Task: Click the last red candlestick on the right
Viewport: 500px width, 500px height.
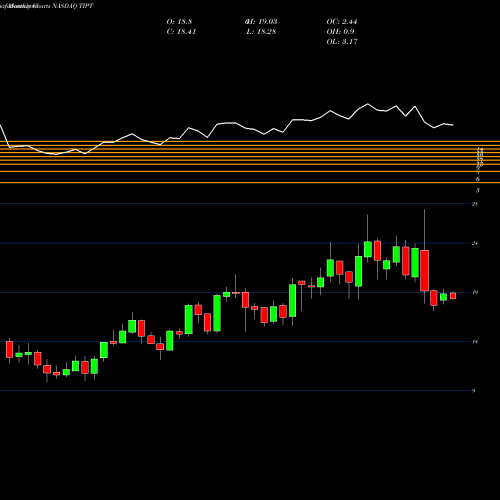Action: [453, 296]
